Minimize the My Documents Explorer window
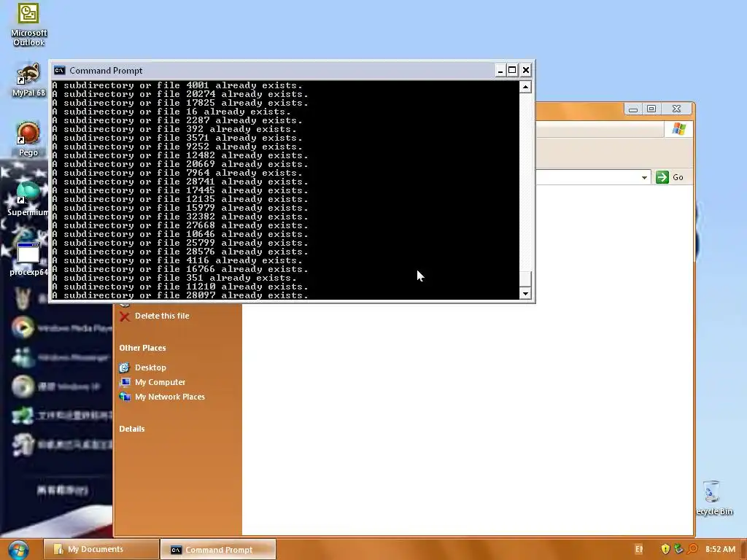The width and height of the screenshot is (747, 560). click(633, 109)
